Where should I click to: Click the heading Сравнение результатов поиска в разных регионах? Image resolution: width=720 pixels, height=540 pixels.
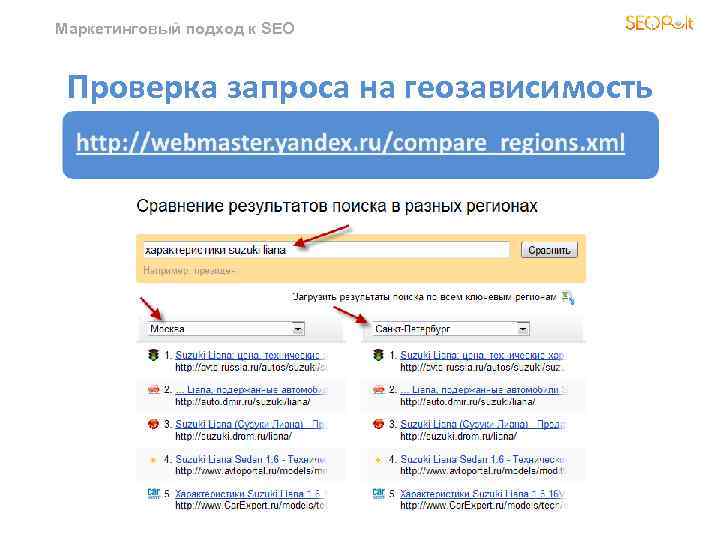pyautogui.click(x=337, y=206)
